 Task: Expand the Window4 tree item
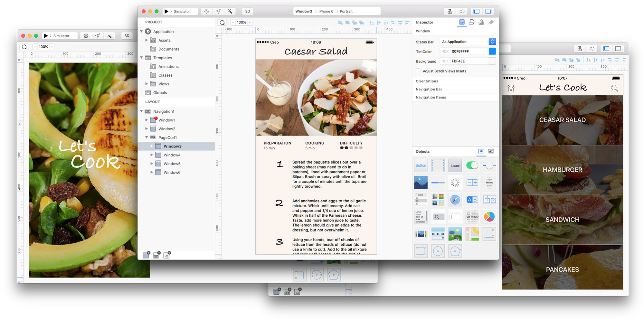coord(152,155)
